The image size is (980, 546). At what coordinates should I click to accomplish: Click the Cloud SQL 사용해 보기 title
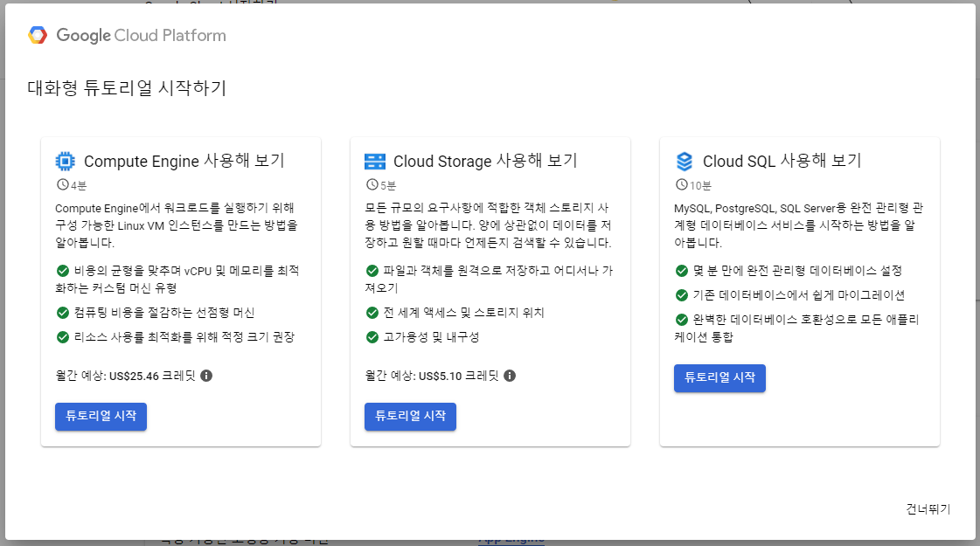[782, 161]
